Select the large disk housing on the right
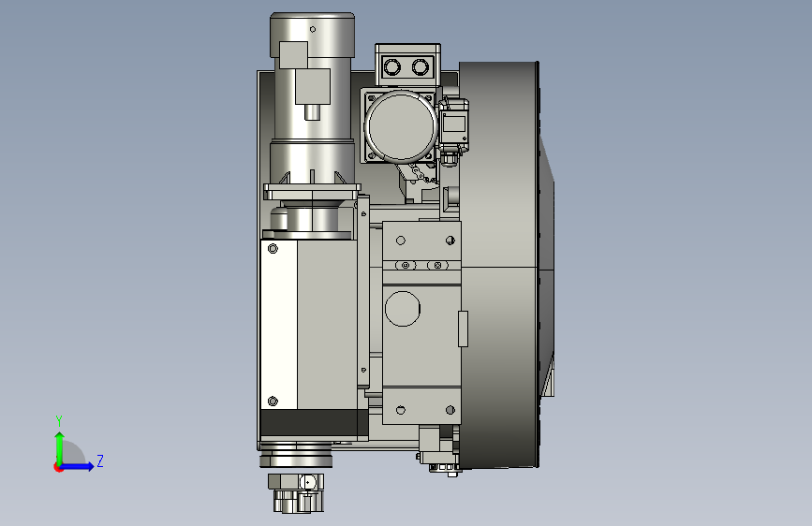The height and width of the screenshot is (526, 812). coord(499,265)
